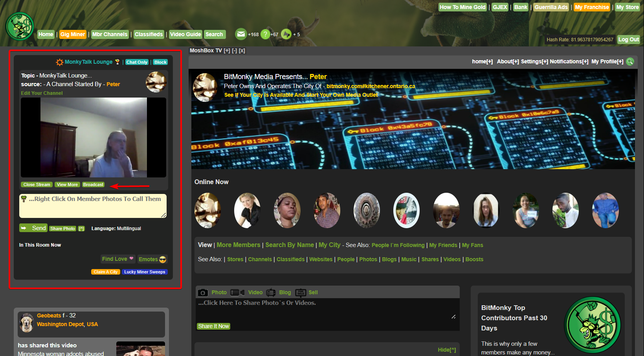The image size is (644, 356).
Task: Open the Video Guide nav item
Action: point(185,34)
